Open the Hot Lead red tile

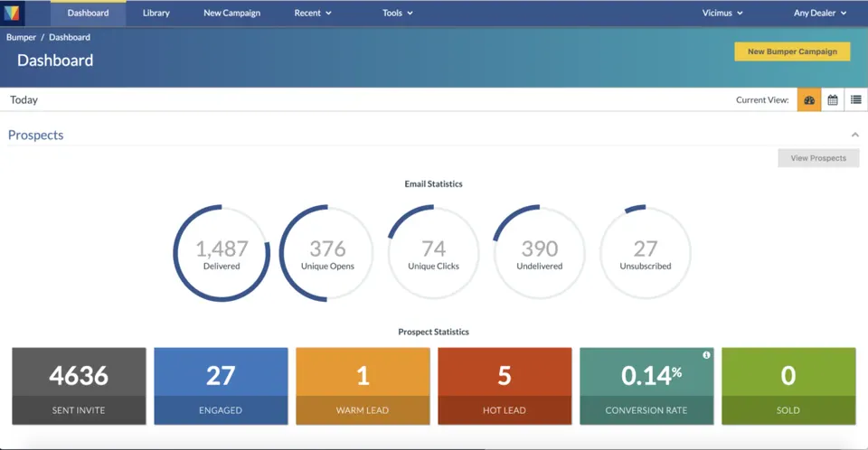point(505,387)
